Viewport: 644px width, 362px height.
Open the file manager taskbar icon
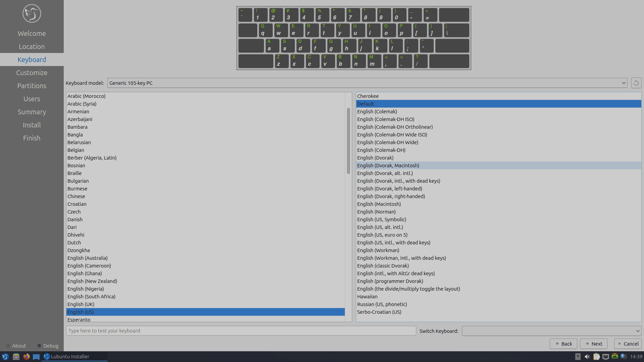16,357
